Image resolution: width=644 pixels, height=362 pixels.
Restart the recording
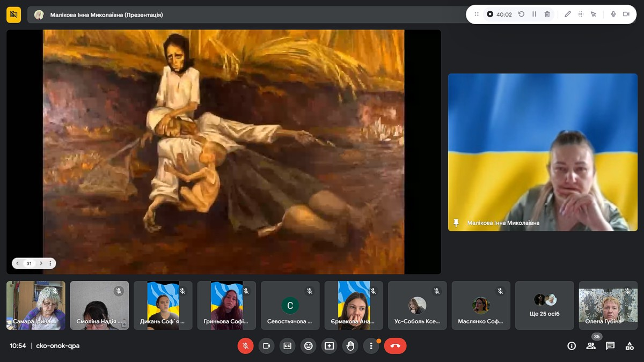(x=521, y=14)
